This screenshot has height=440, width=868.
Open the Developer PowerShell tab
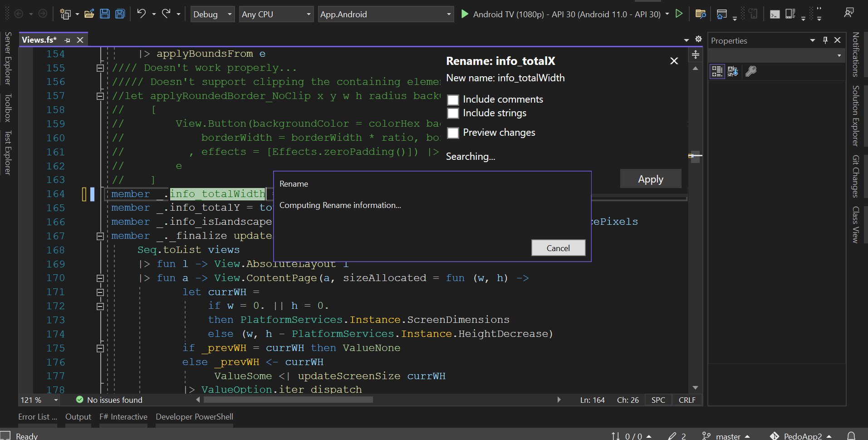[x=194, y=417]
